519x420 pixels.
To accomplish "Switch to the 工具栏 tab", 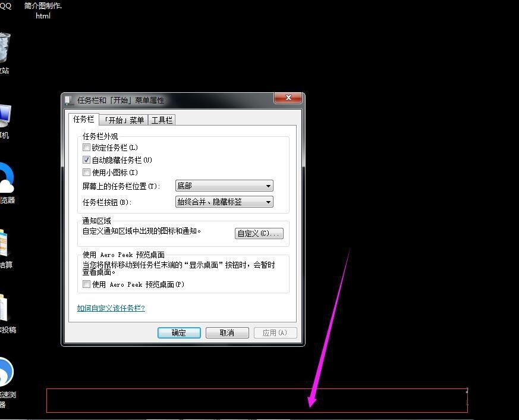I will [162, 120].
